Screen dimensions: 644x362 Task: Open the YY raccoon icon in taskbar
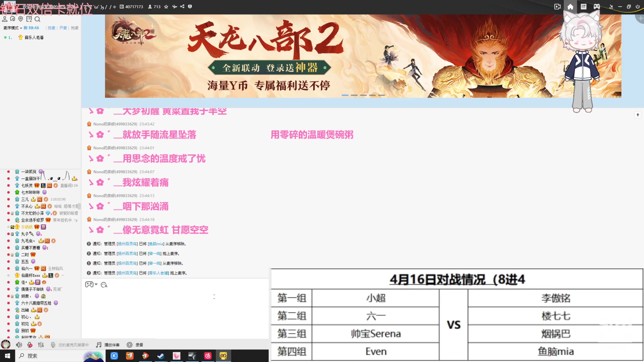[x=223, y=356]
